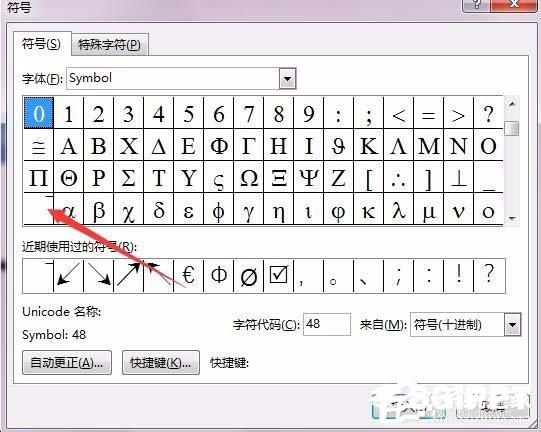Pick the down-left arrow recent symbol
This screenshot has height=432, width=541.
tap(68, 276)
